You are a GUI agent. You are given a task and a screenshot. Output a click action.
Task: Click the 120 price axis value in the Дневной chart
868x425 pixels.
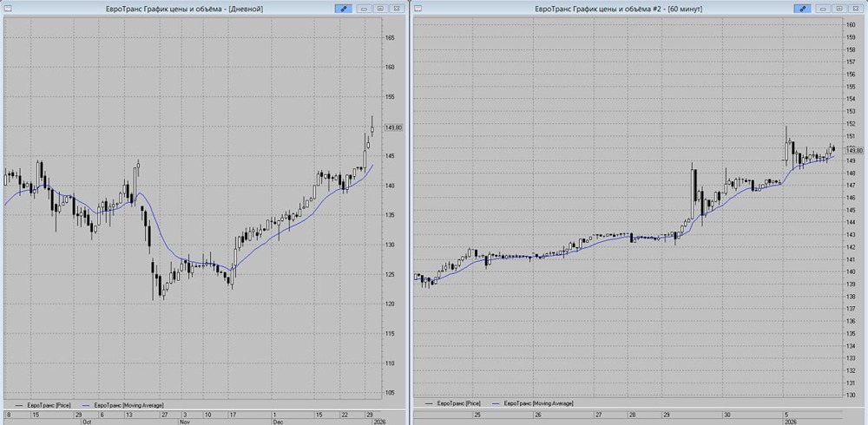coord(390,304)
